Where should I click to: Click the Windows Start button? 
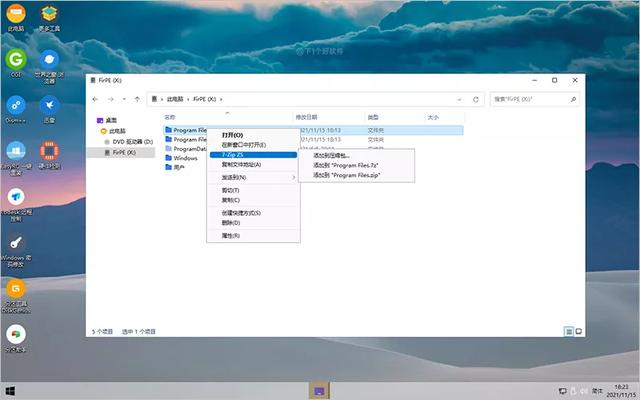(x=11, y=389)
